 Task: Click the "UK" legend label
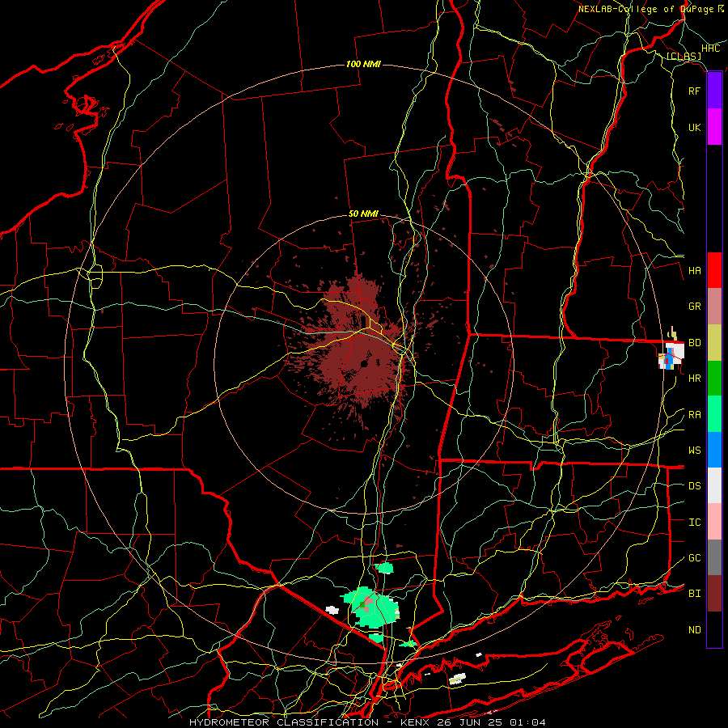694,127
